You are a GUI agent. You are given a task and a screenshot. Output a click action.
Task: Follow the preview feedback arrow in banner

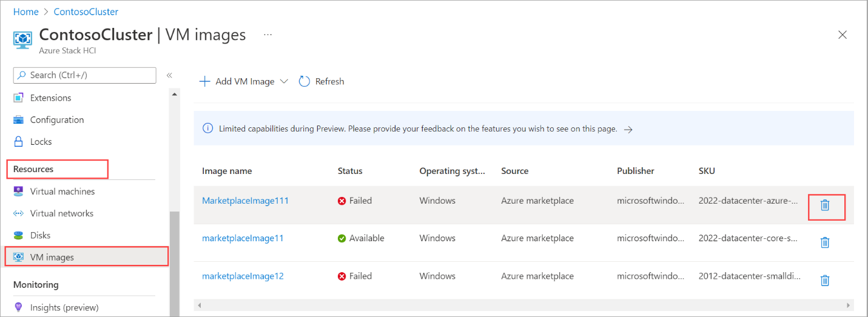pyautogui.click(x=628, y=129)
